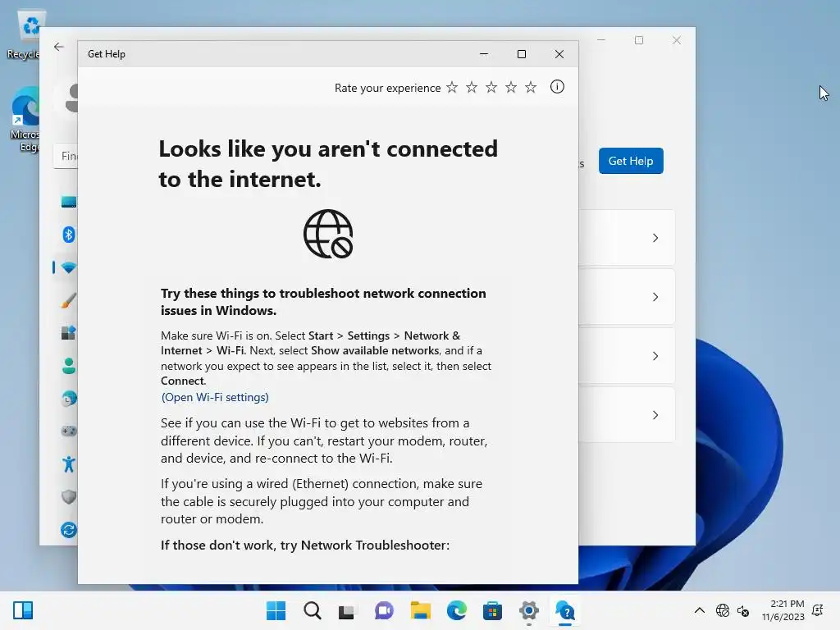Image resolution: width=840 pixels, height=630 pixels.
Task: Open the network status tray icon
Action: coord(723,610)
